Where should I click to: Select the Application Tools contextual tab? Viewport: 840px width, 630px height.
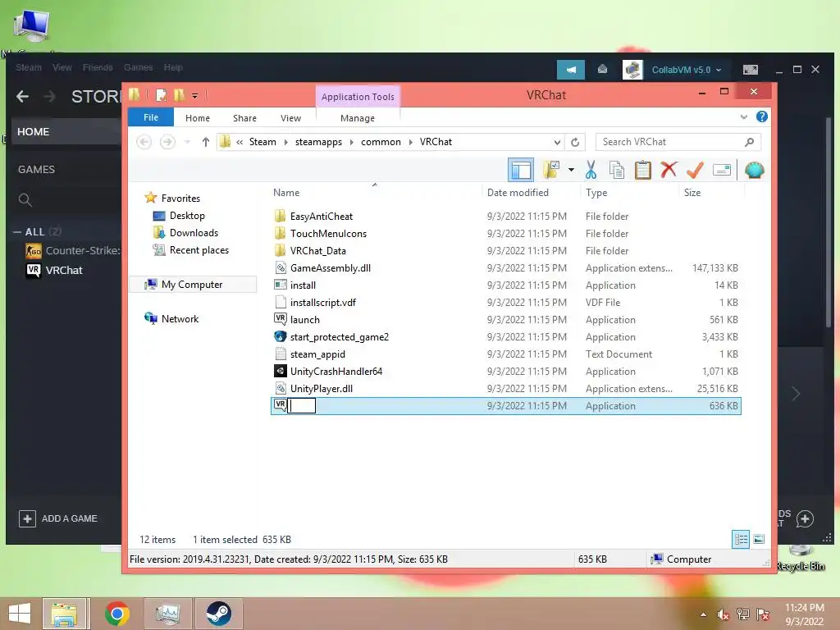click(358, 97)
